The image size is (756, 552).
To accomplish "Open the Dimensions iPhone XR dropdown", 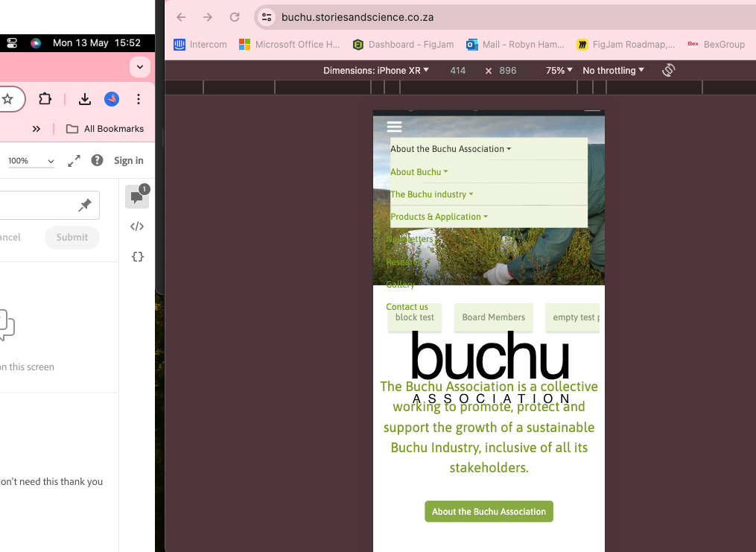I will [376, 70].
